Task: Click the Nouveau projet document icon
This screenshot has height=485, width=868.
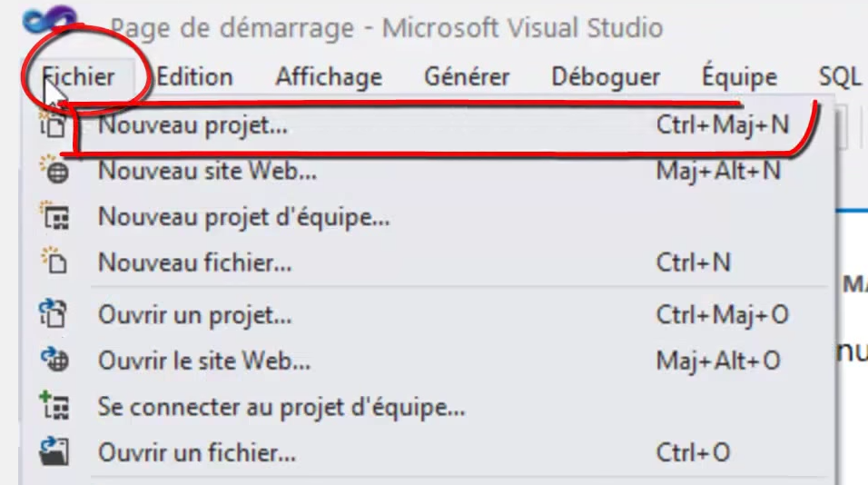Action: pyautogui.click(x=54, y=125)
